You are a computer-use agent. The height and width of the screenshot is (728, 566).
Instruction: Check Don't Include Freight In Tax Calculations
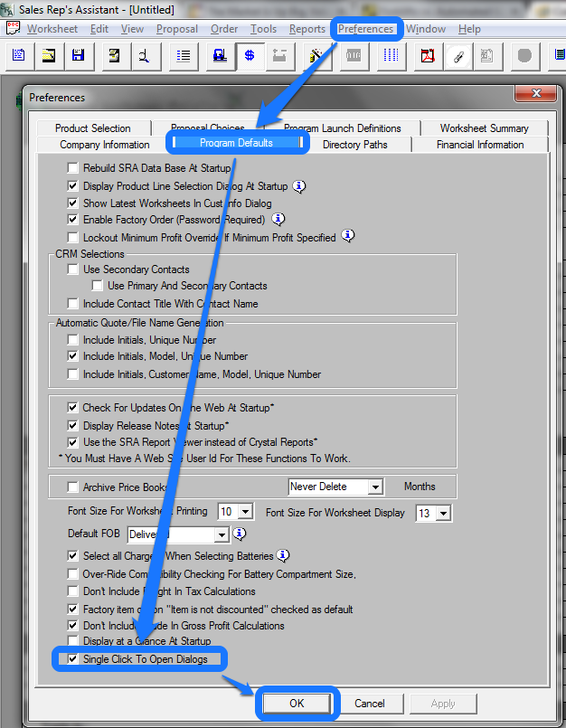click(x=73, y=591)
